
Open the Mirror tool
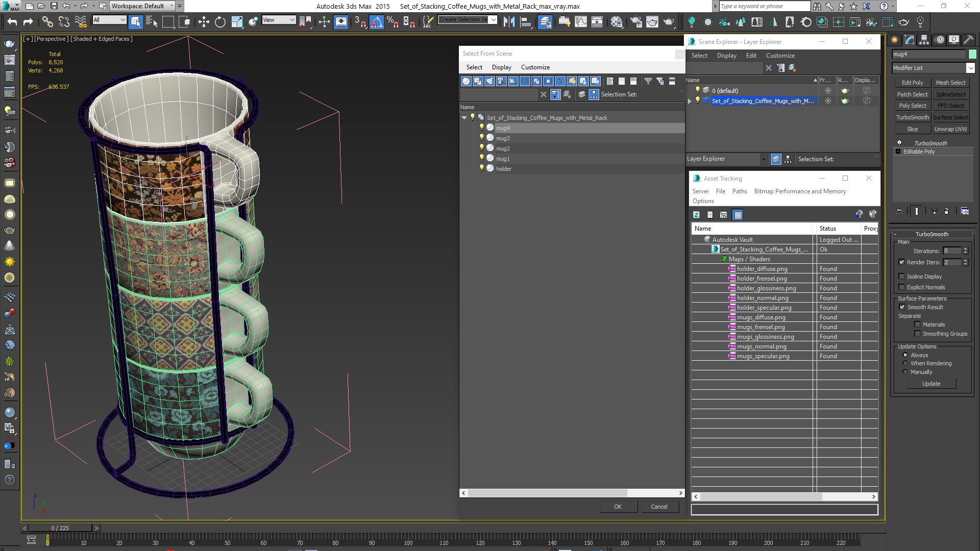(509, 22)
